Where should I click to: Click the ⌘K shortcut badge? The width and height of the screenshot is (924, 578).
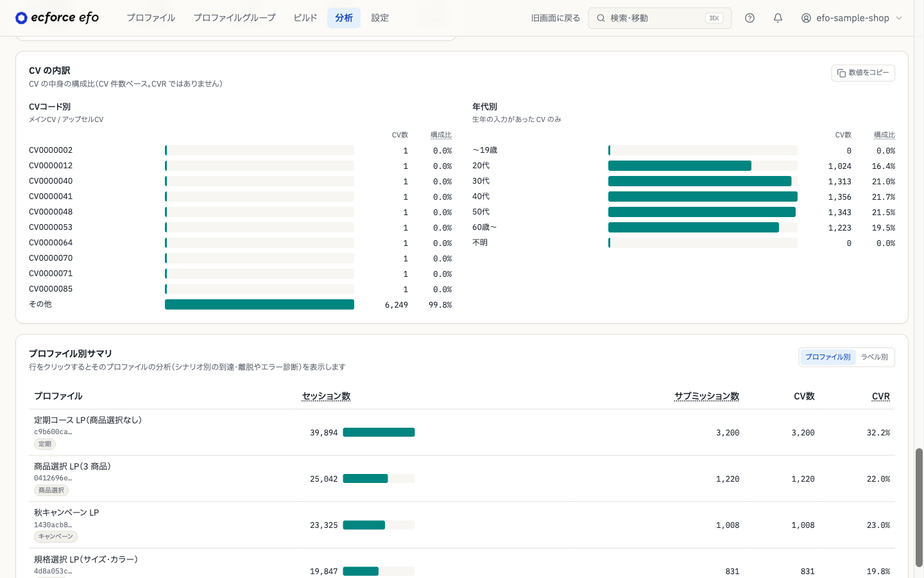point(714,18)
